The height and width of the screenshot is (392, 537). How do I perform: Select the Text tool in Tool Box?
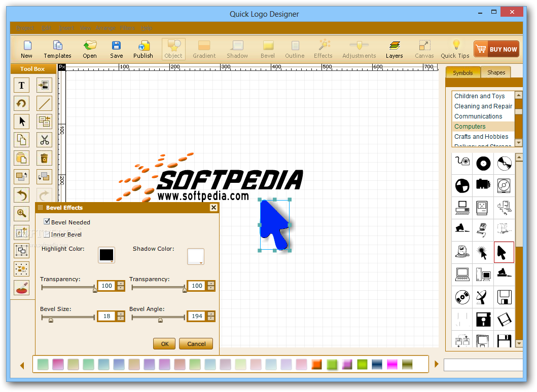[x=22, y=85]
